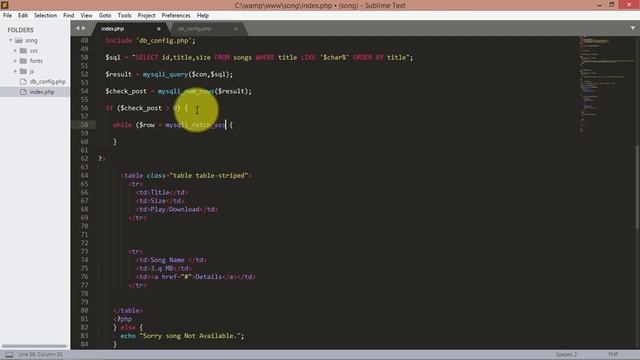Click the minimap code overview
640x360 pixels.
pyautogui.click(x=606, y=84)
